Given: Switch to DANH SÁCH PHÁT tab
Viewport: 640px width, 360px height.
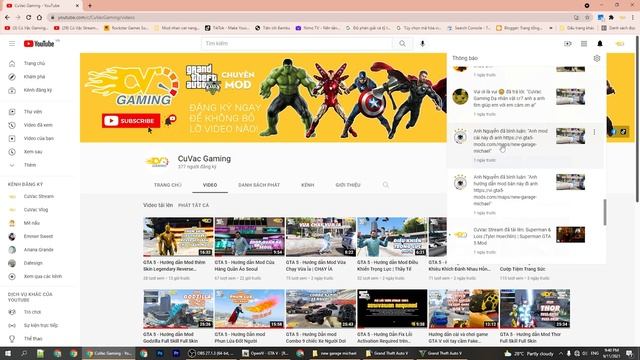Looking at the screenshot, I should coord(259,185).
